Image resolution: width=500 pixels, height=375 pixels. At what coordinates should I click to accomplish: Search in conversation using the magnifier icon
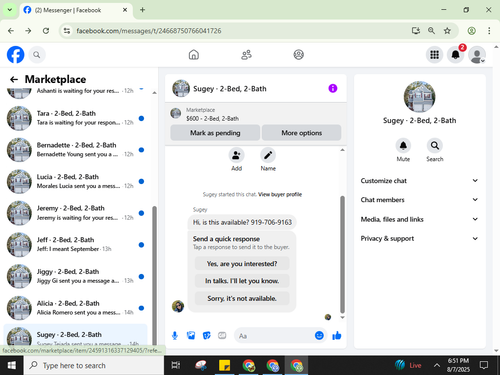point(435,146)
